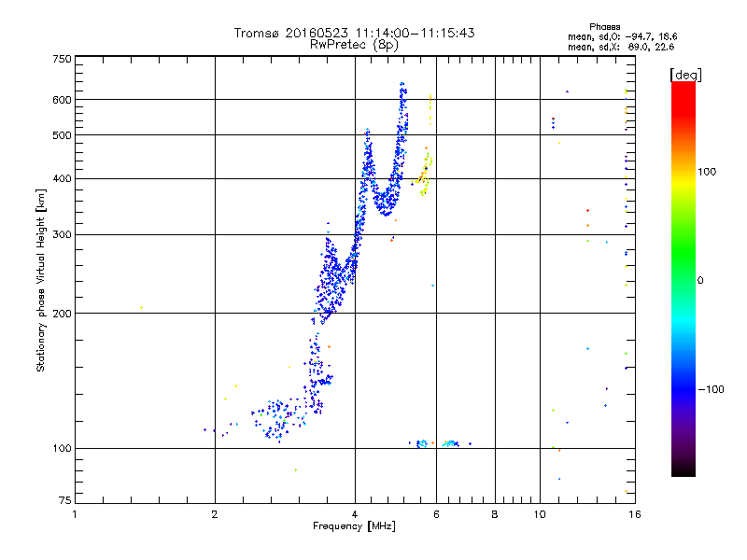Screen dimensions: 747x560
Task: Click the 'RwPretec (8p)' subtitle
Action: tap(354, 45)
